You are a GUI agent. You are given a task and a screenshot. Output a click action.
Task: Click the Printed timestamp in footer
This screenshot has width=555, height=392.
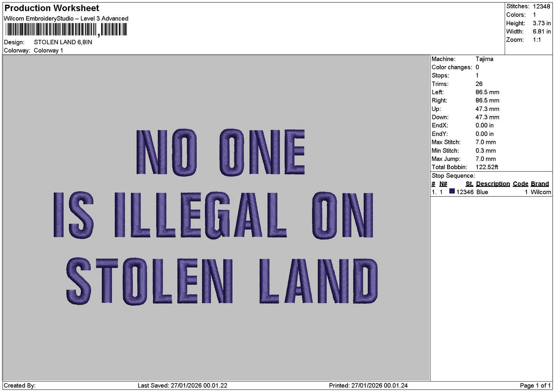(368, 385)
